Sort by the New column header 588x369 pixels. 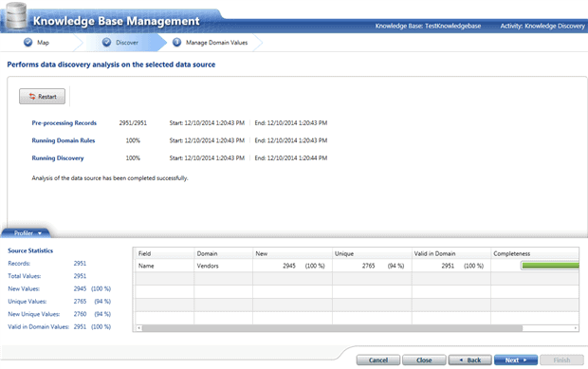[x=292, y=253]
